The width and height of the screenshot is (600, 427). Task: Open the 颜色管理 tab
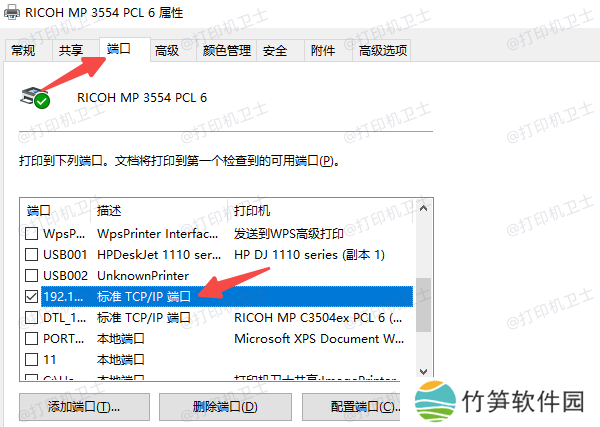(x=227, y=51)
